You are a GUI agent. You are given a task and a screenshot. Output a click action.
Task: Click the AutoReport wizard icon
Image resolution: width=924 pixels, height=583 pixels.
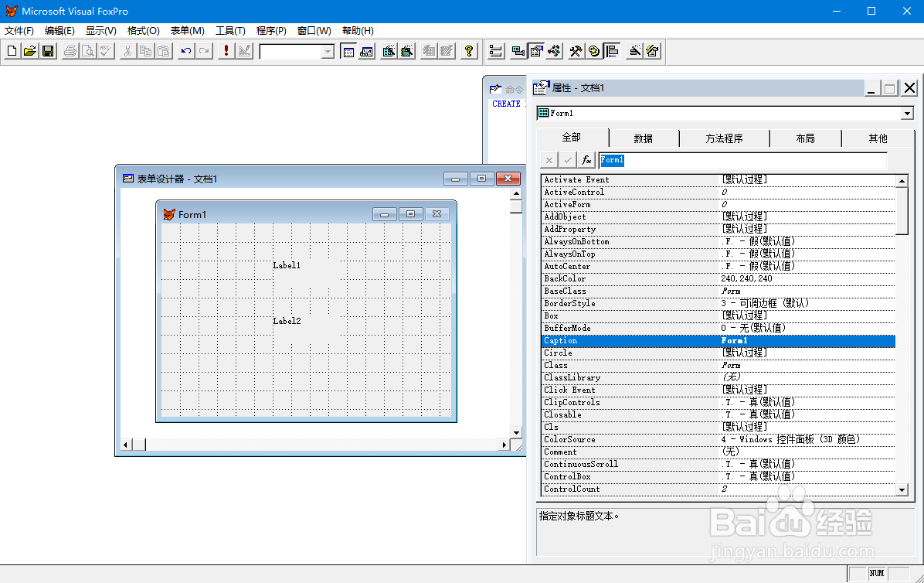pyautogui.click(x=447, y=51)
